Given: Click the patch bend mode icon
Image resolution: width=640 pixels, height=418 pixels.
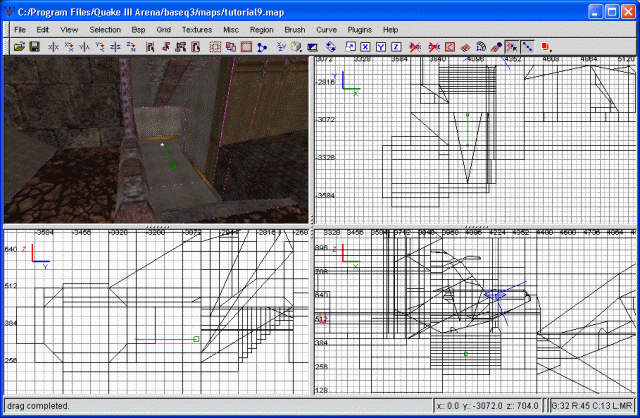Looking at the screenshot, I should (481, 47).
